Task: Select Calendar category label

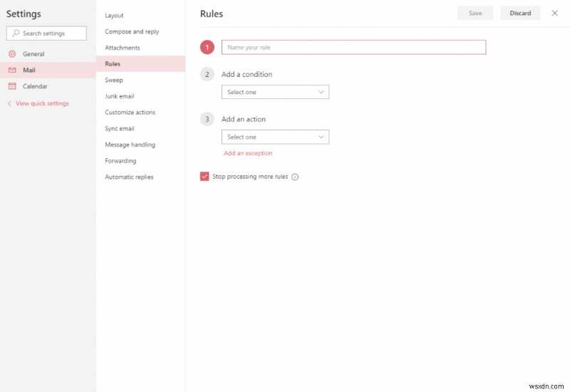Action: coord(35,86)
